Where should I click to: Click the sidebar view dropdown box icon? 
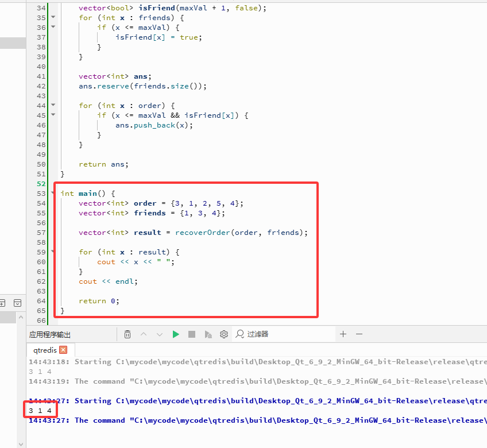(18, 303)
